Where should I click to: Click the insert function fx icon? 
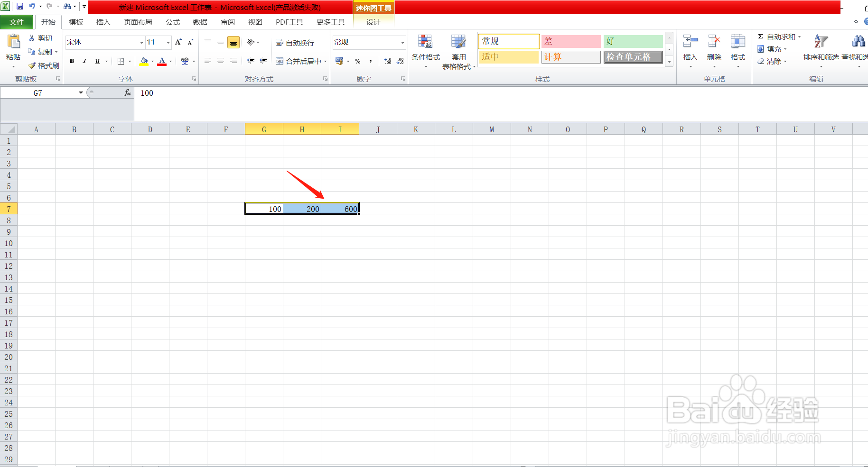[x=127, y=93]
